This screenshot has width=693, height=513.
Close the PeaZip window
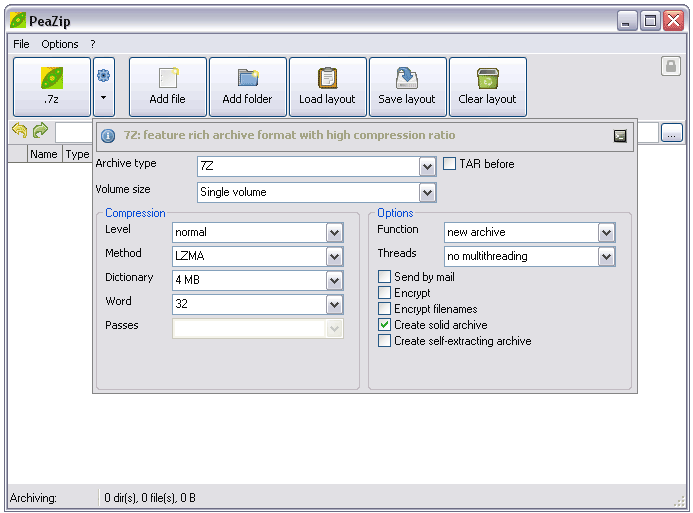pyautogui.click(x=674, y=21)
